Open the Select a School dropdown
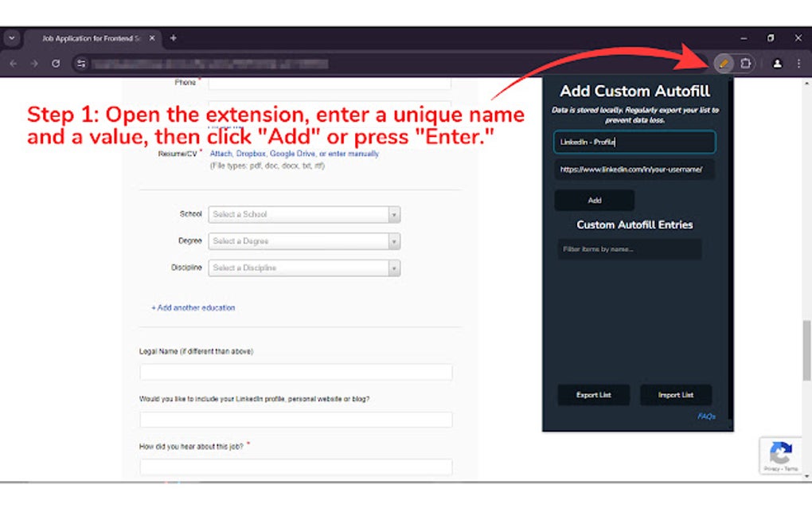The height and width of the screenshot is (508, 812). point(304,214)
